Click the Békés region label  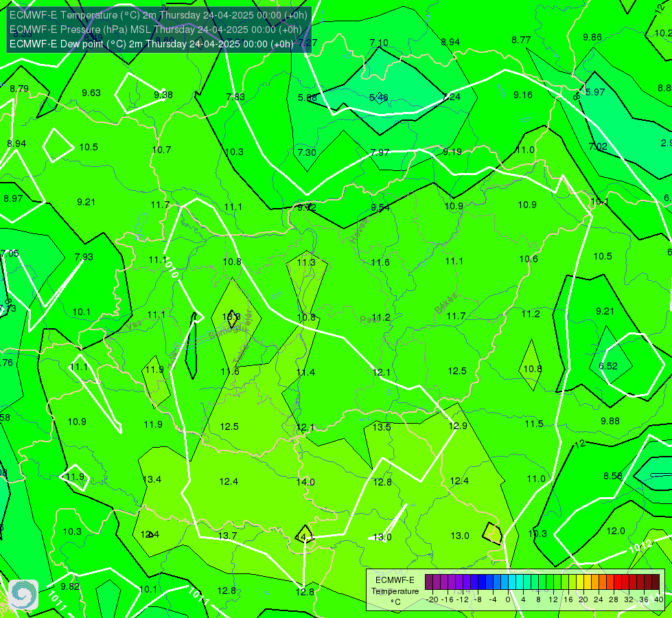445,304
